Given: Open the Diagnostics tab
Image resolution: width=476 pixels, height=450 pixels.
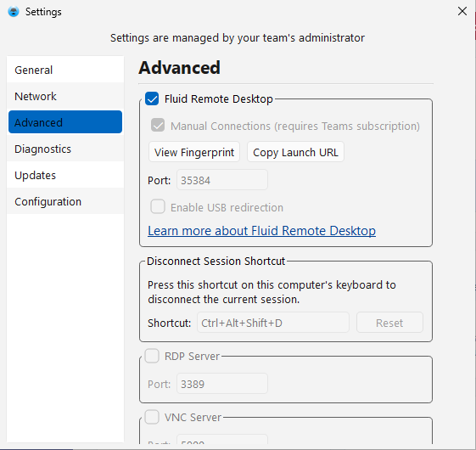Looking at the screenshot, I should pyautogui.click(x=65, y=149).
